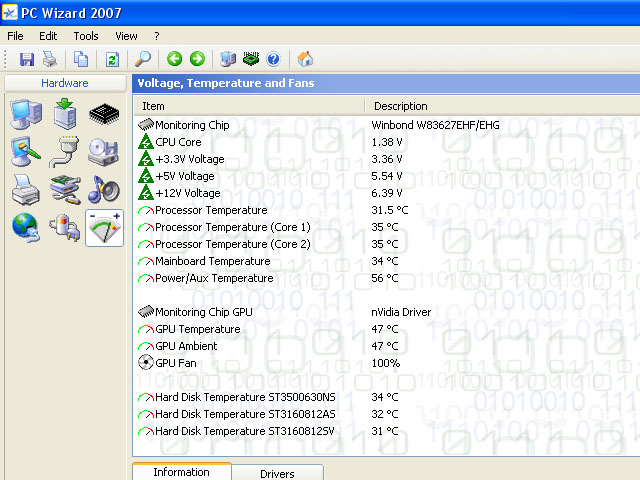Click the 6.39 V voltage value
Screen dimensions: 640x480
point(387,193)
